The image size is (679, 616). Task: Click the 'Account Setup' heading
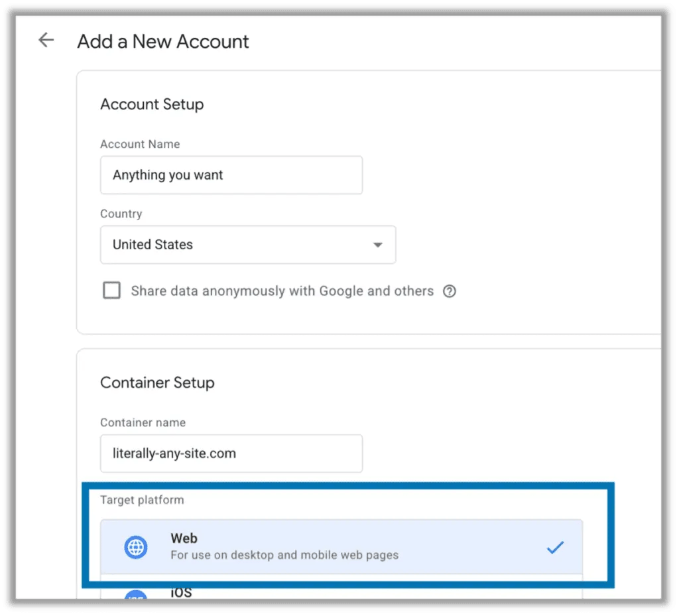tap(152, 104)
